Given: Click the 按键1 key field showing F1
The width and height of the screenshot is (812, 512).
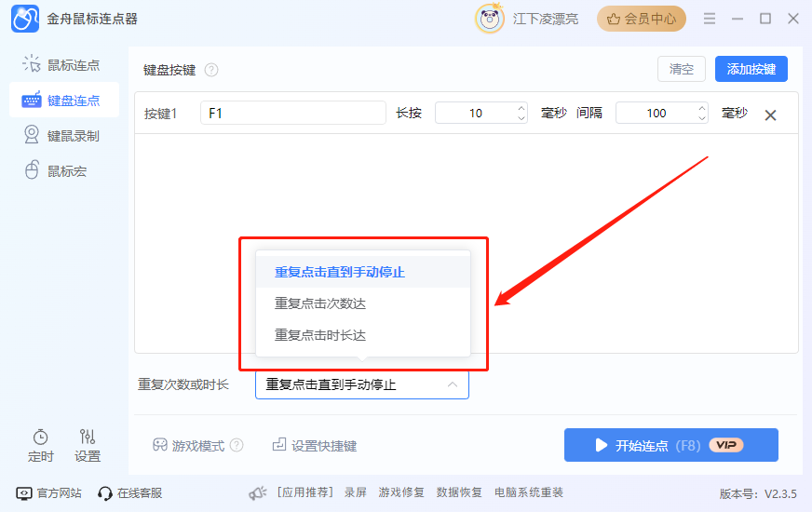Looking at the screenshot, I should click(293, 113).
